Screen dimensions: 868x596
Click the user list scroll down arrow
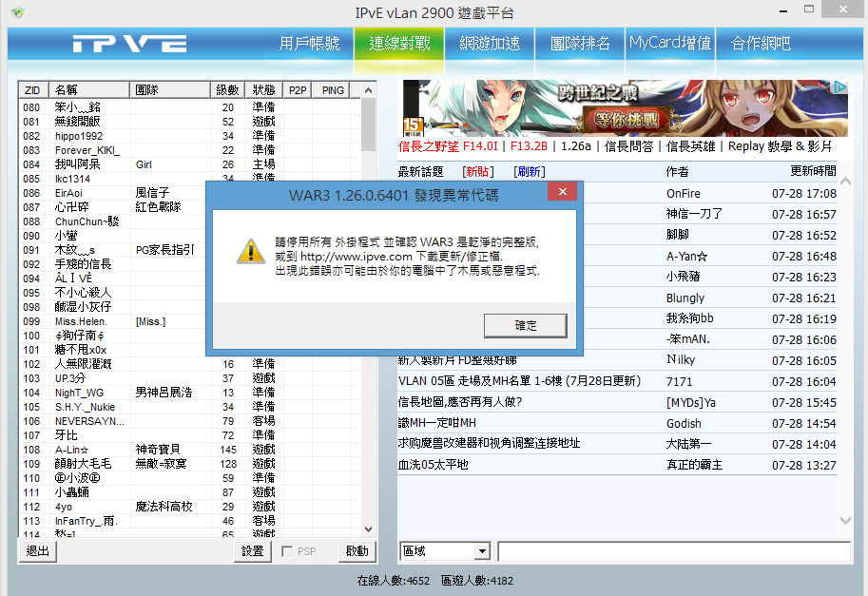369,529
